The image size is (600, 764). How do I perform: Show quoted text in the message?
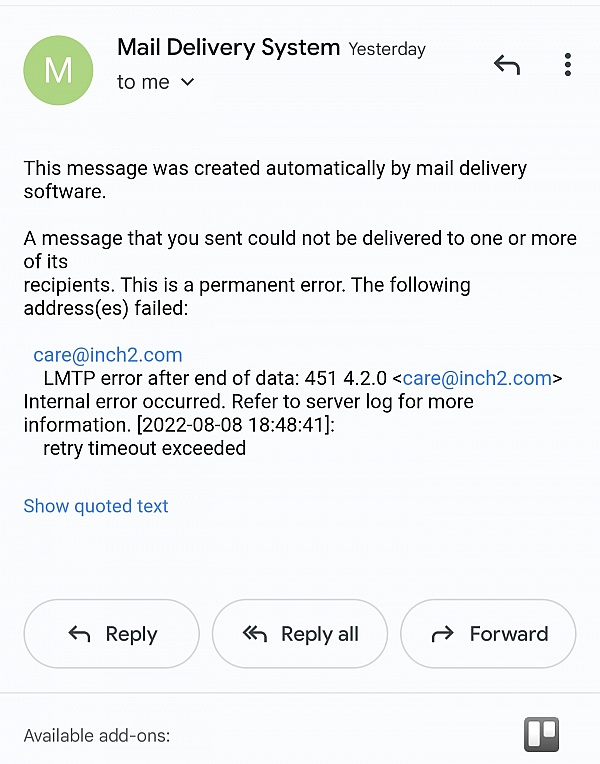click(96, 506)
